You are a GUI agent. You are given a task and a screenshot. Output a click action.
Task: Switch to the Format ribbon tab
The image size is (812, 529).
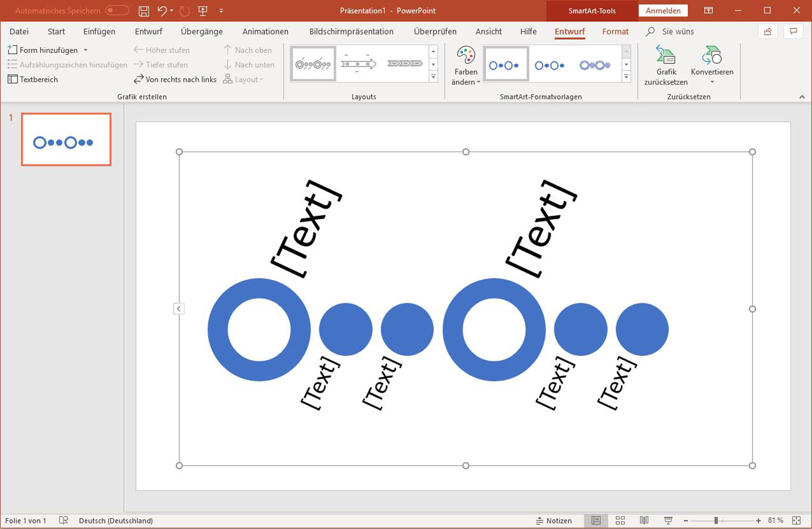(x=615, y=31)
